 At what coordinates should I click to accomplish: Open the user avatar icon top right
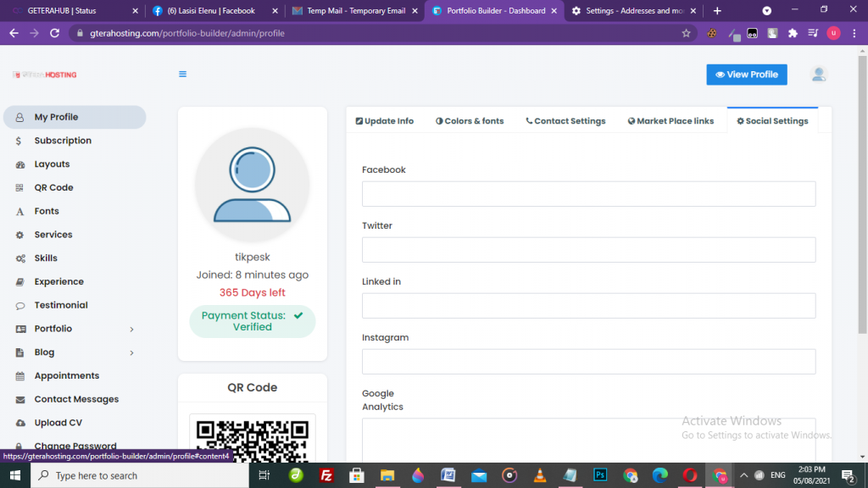pos(818,75)
